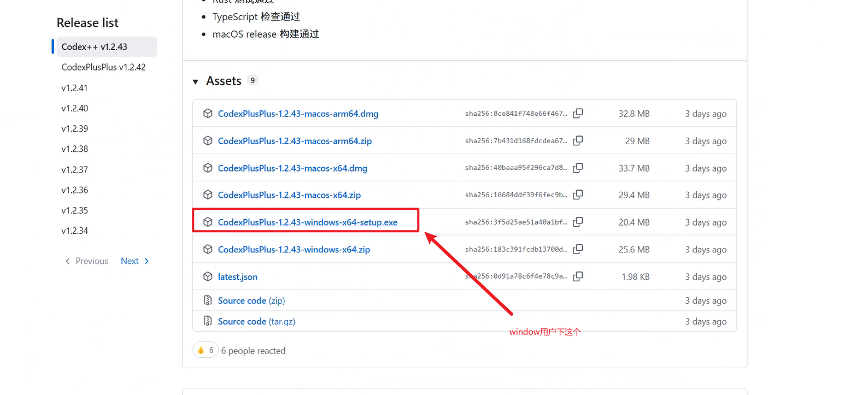Open release v1.2.34
This screenshot has width=868, height=395.
pos(74,231)
